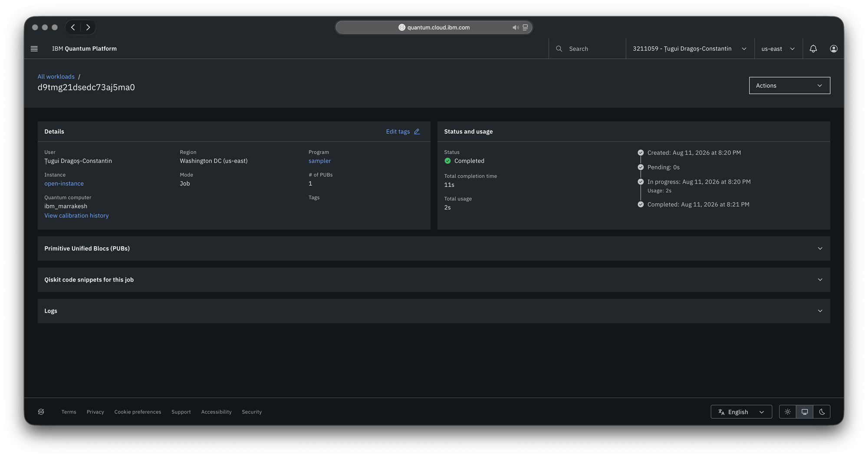868x457 pixels.
Task: Open Cookie preferences in the footer
Action: click(x=138, y=412)
